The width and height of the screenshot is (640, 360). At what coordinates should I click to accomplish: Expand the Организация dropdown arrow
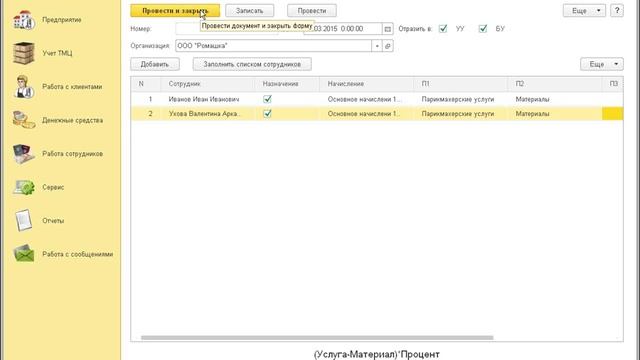[x=377, y=46]
